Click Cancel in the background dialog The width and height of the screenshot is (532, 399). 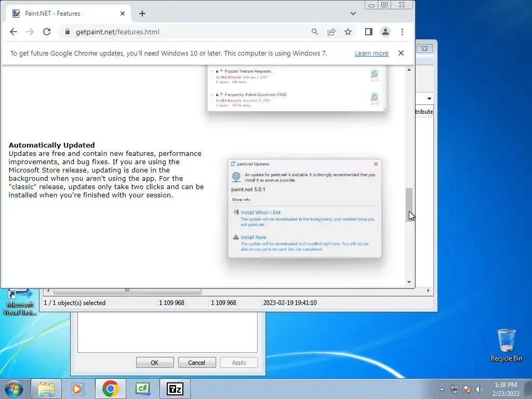pyautogui.click(x=197, y=362)
